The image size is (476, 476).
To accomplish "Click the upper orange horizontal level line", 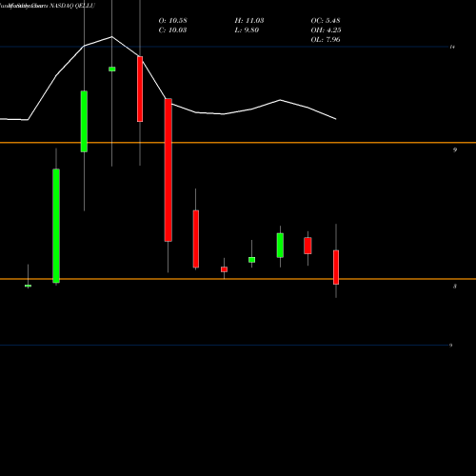I will [238, 143].
